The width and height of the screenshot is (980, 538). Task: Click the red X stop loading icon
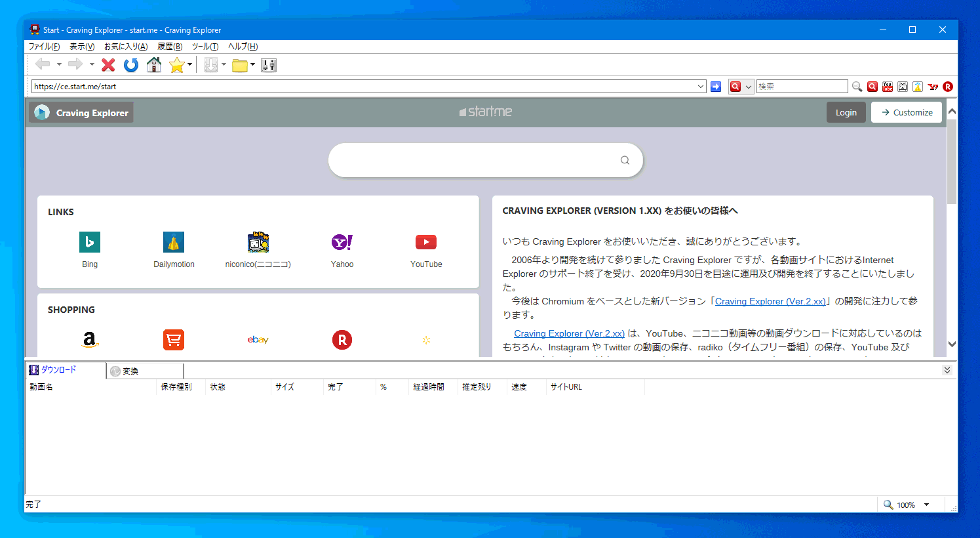pos(108,64)
